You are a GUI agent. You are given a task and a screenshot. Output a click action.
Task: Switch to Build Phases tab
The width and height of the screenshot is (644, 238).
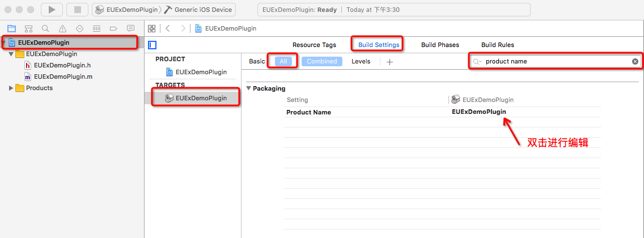(440, 45)
